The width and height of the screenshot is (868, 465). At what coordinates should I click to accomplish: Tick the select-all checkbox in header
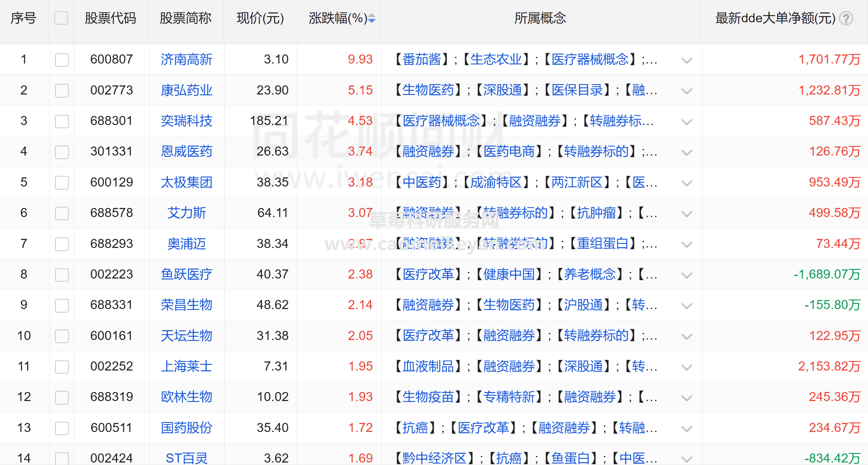click(61, 18)
